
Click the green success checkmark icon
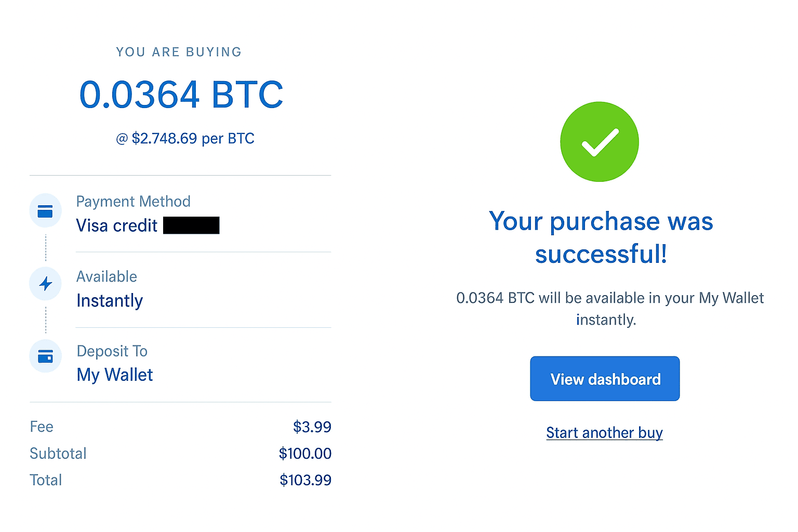599,142
